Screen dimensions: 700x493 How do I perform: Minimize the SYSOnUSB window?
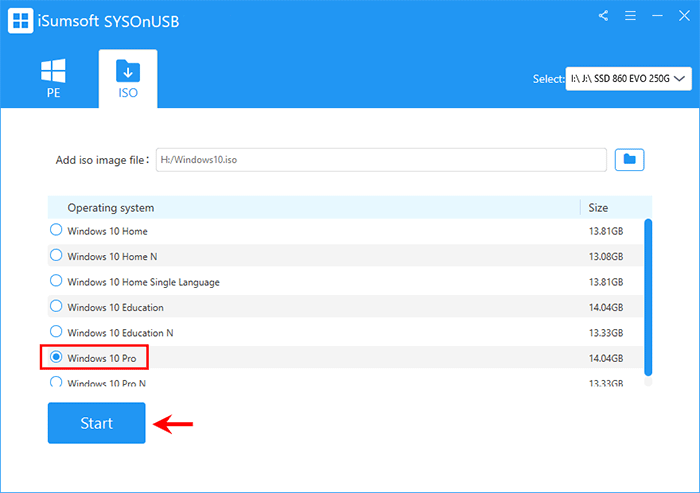657,16
